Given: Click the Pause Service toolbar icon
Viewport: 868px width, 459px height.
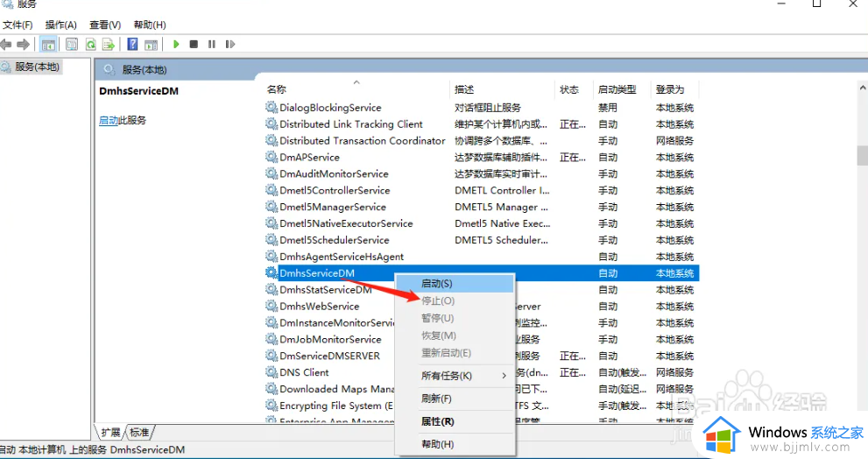Looking at the screenshot, I should click(211, 45).
